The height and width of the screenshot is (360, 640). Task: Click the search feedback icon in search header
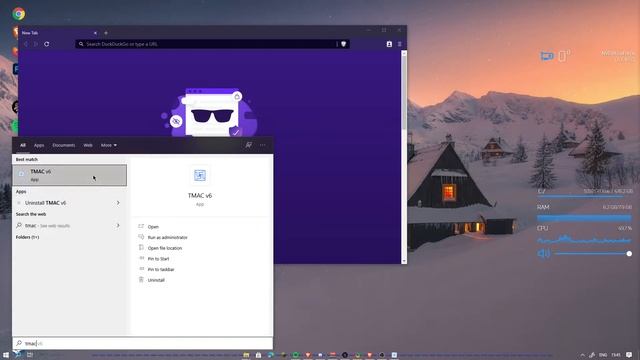pyautogui.click(x=249, y=145)
